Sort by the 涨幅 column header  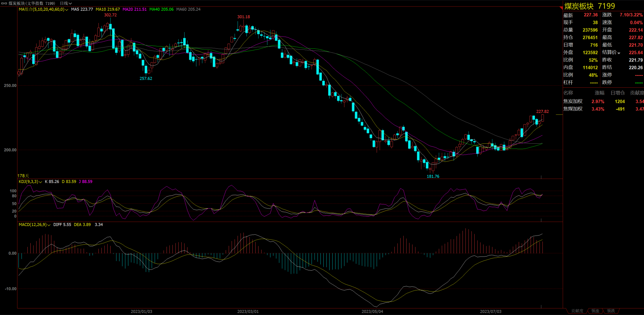[x=599, y=93]
